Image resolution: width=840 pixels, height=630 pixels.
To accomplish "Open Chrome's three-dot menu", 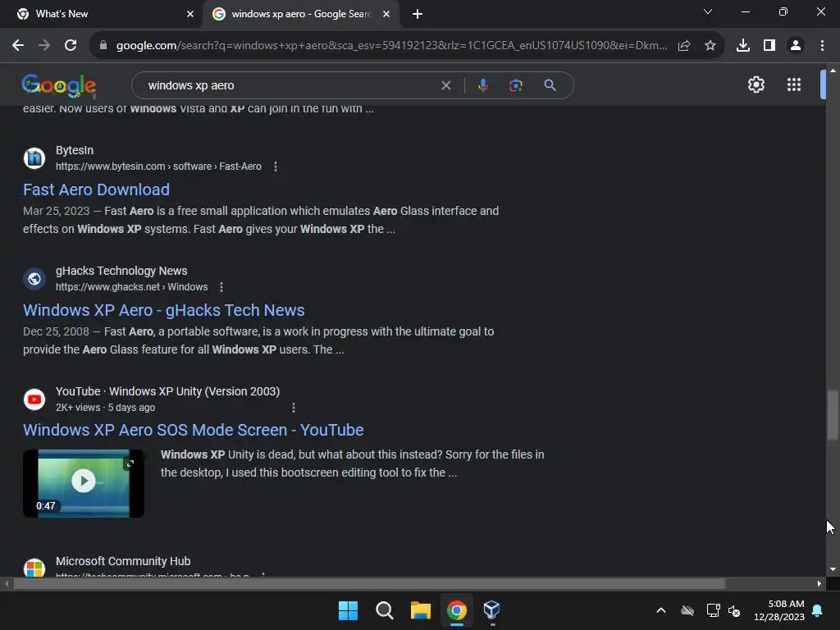I will point(822,46).
